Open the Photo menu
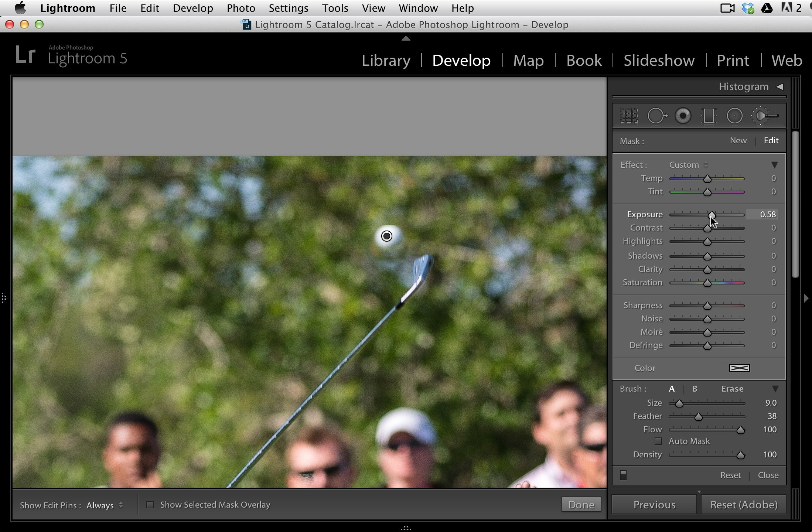Screen dimensions: 812x532 [241, 8]
